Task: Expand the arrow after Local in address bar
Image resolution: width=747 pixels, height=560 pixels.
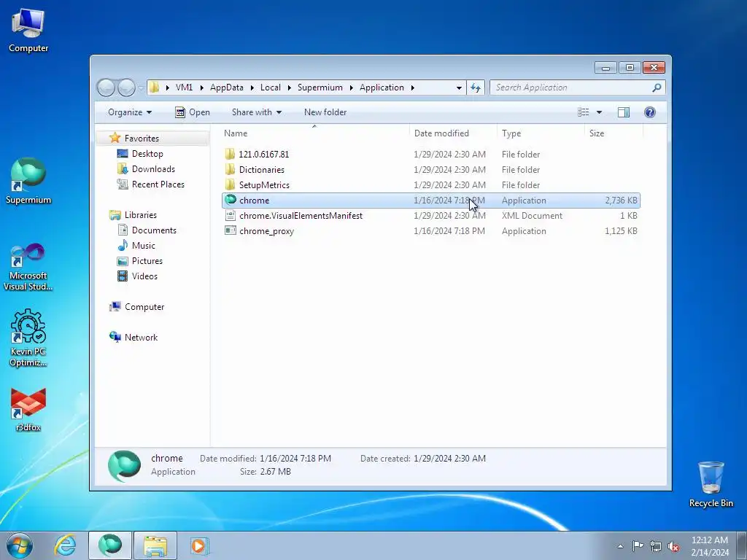Action: pyautogui.click(x=289, y=87)
